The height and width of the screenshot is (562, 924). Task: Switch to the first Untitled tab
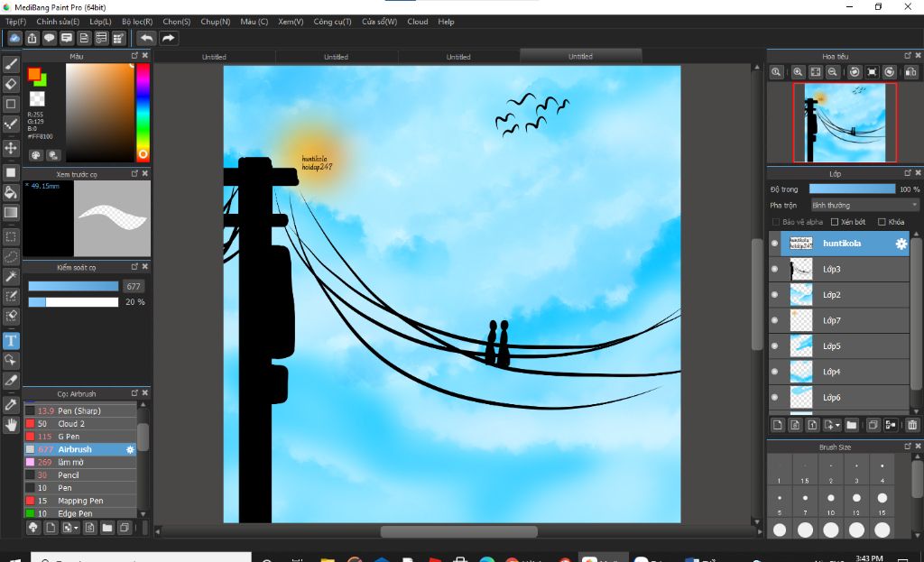coord(214,57)
